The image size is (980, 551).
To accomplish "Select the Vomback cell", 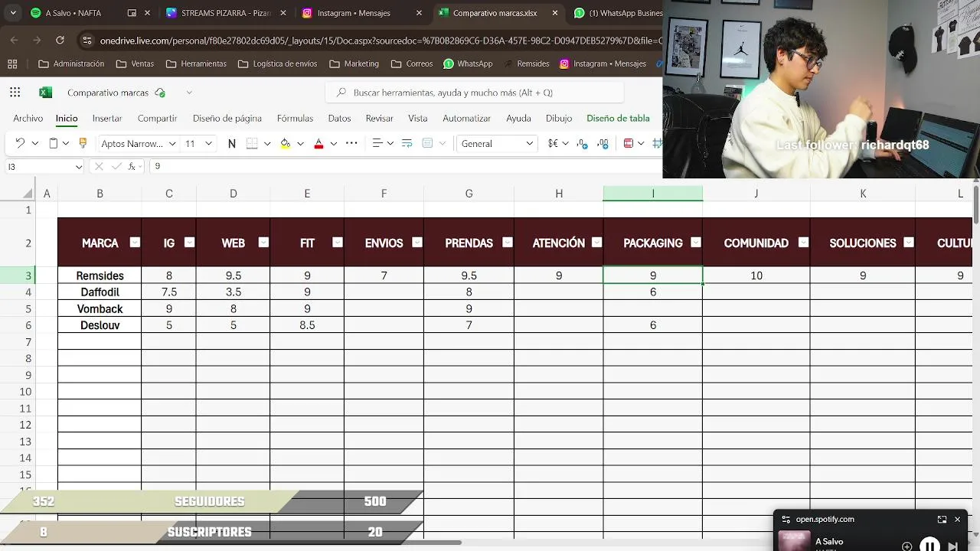I will pos(100,308).
